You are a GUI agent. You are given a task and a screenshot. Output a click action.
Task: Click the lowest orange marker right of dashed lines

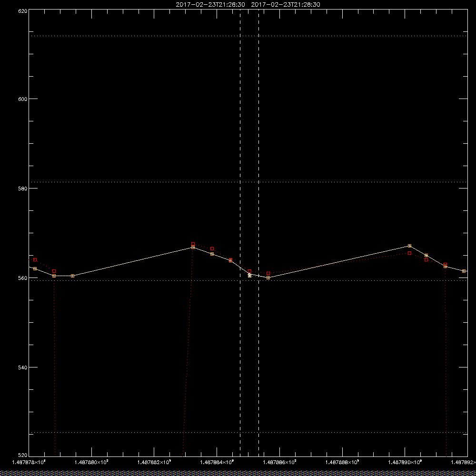[x=268, y=278]
